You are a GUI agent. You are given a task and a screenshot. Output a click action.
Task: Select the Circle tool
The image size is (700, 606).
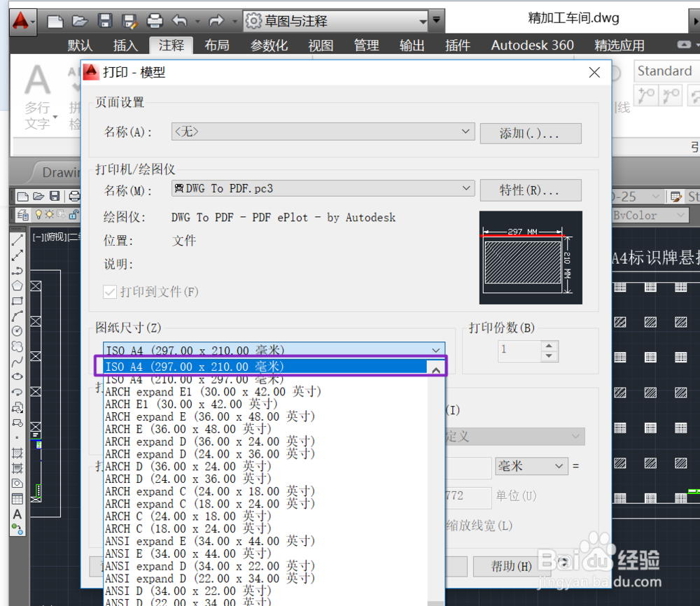(x=17, y=331)
